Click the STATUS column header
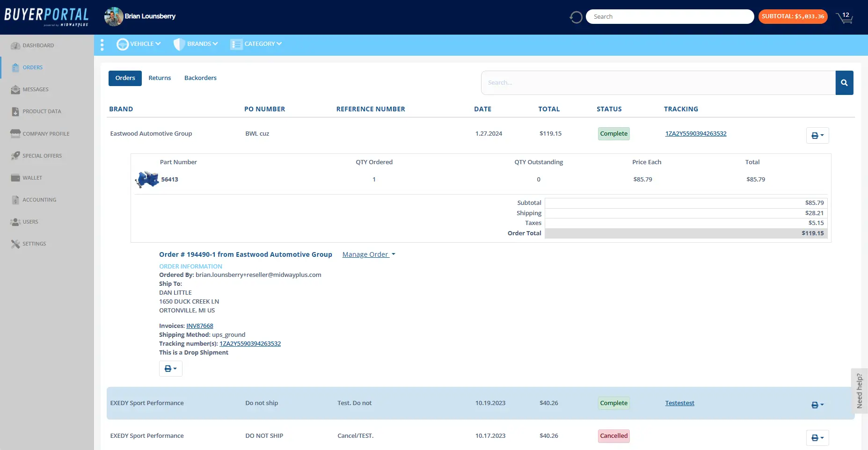 [x=609, y=109]
